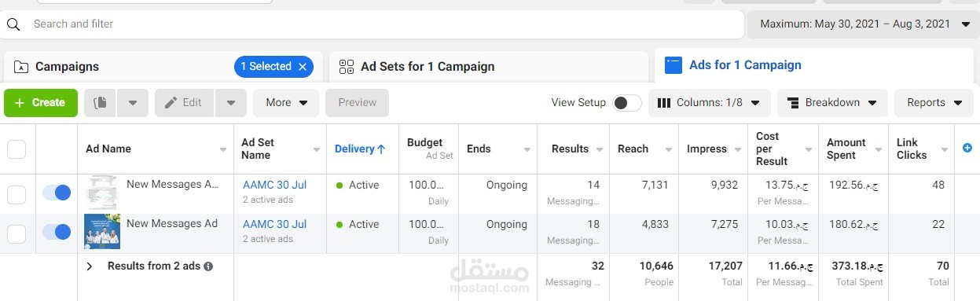Tick the select-all header checkbox
The image size is (980, 301).
coord(17,149)
